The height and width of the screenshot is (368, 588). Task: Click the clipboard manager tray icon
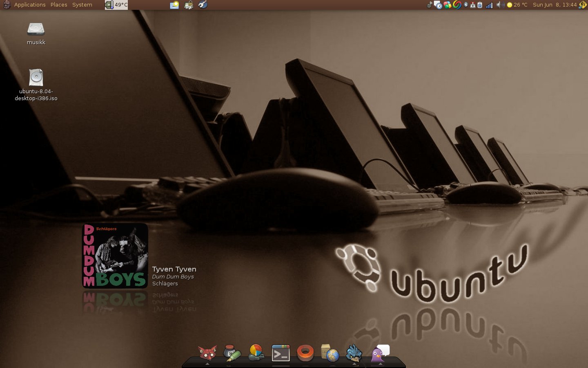[x=480, y=5]
